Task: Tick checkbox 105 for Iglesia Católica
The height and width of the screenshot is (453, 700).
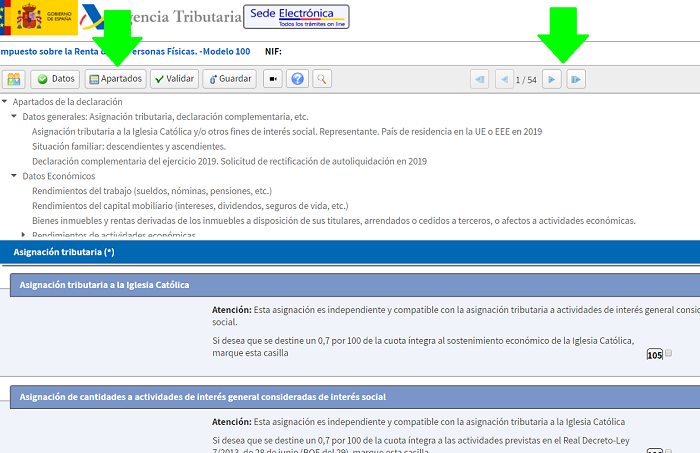Action: (668, 353)
